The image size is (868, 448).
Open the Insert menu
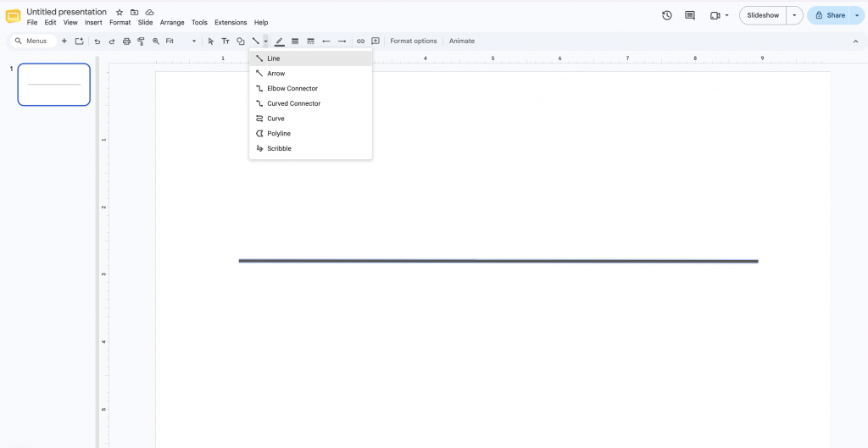click(x=93, y=23)
